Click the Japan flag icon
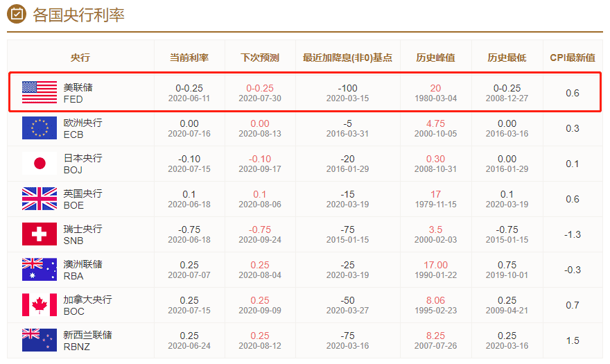610x364 pixels. [40, 163]
